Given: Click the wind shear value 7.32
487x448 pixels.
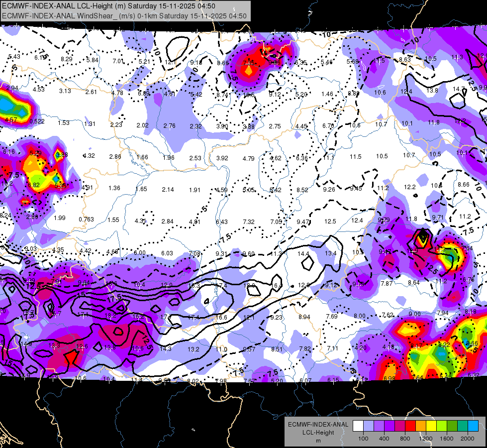Looking at the screenshot, I should point(248,222).
